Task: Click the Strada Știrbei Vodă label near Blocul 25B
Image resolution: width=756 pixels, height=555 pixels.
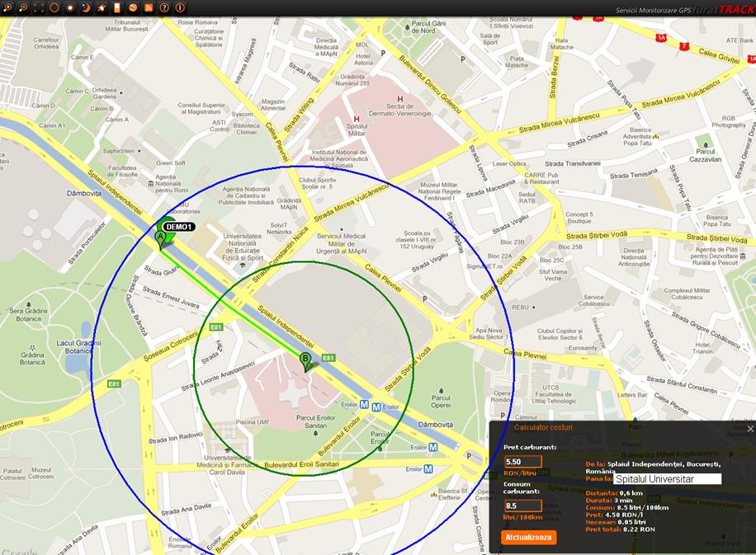Action: point(597,236)
